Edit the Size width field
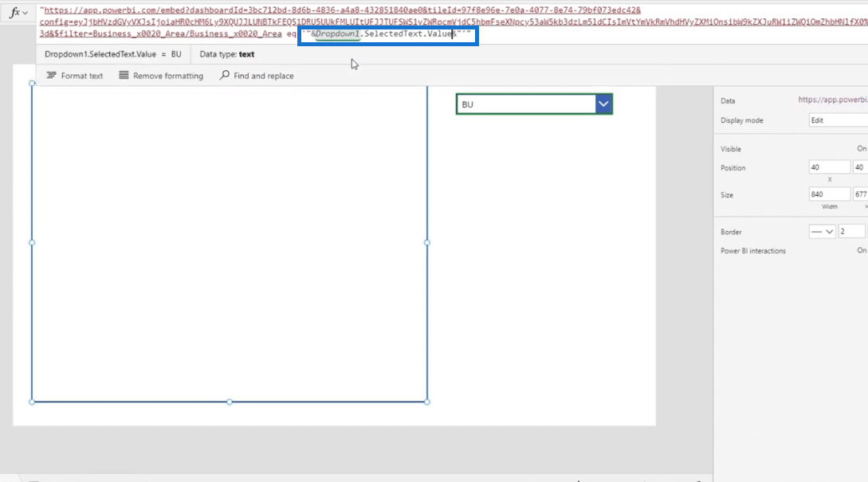This screenshot has width=868, height=482. (829, 194)
